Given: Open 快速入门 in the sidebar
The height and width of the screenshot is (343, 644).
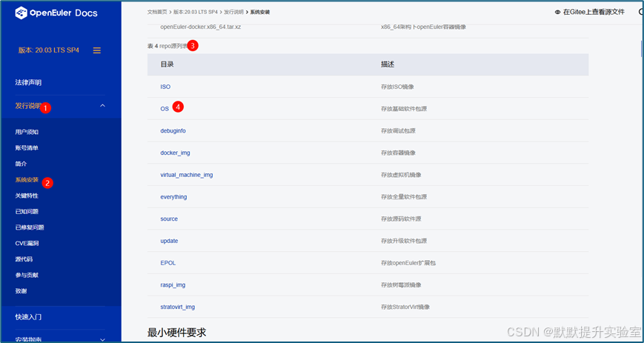Looking at the screenshot, I should (28, 317).
